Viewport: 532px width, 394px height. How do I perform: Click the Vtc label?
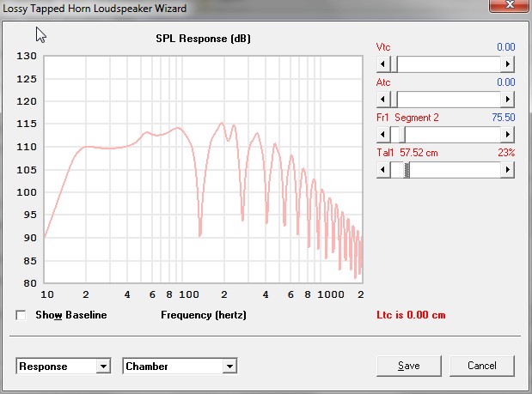coord(383,47)
